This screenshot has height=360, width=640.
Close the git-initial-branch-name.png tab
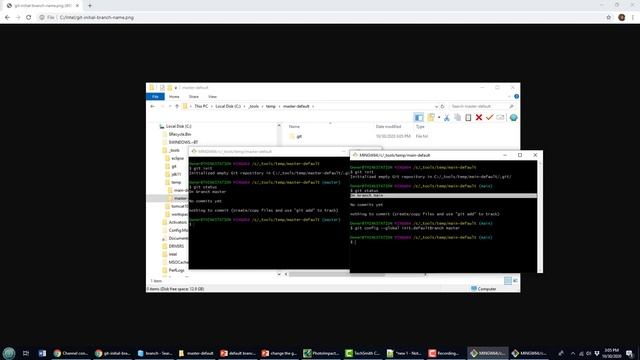click(77, 6)
